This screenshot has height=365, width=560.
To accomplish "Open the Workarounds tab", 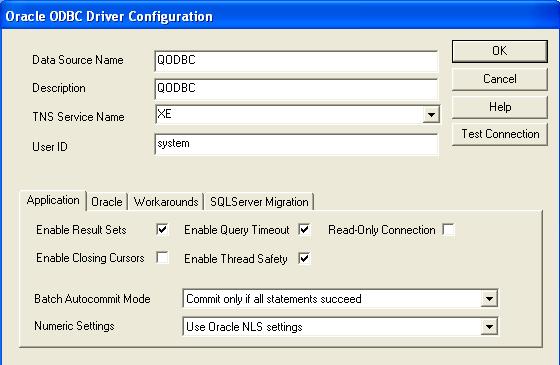I will (166, 202).
